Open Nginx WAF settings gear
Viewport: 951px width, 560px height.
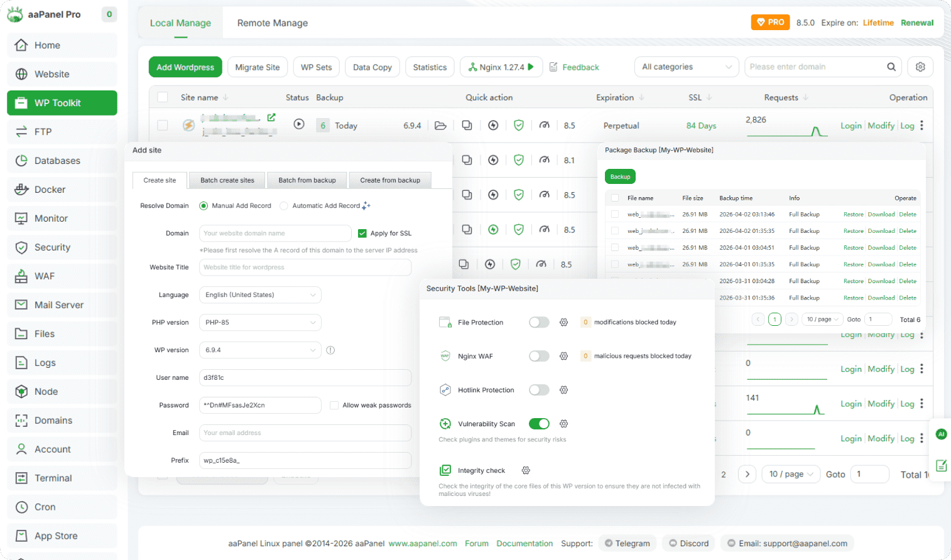coord(563,356)
